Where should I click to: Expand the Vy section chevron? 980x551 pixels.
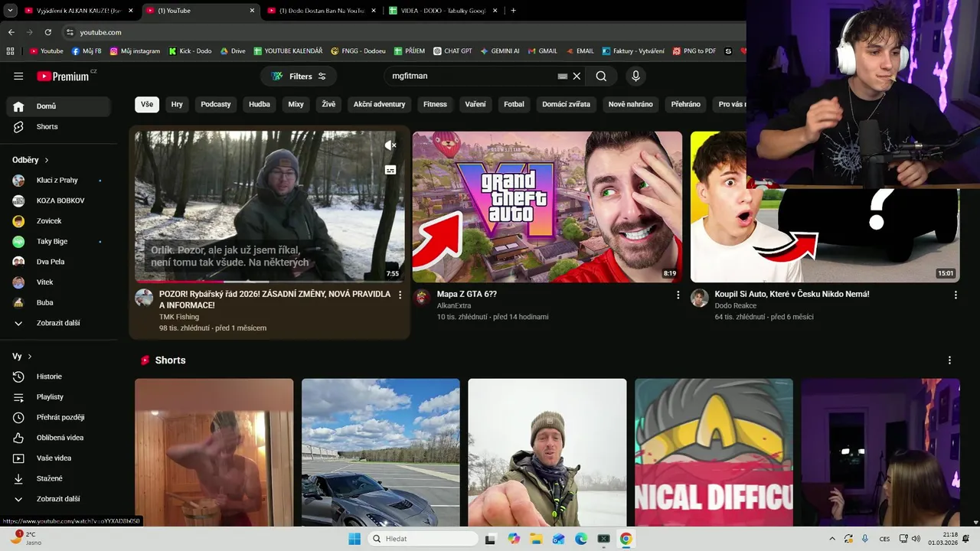[30, 357]
